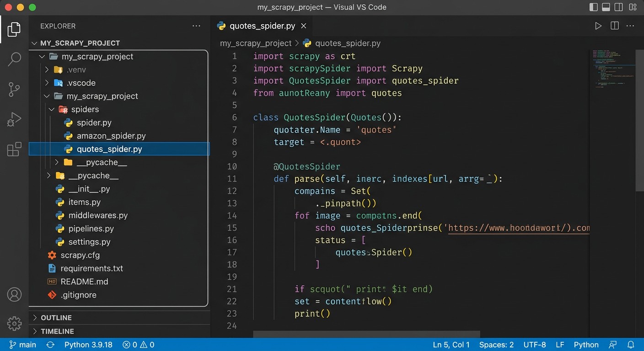
Task: Click the feedback icon in status bar
Action: coord(613,345)
